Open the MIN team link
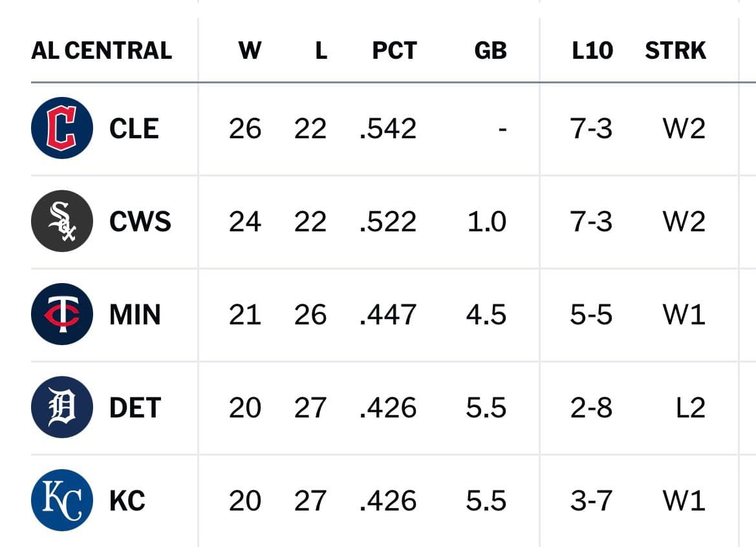 (x=135, y=315)
